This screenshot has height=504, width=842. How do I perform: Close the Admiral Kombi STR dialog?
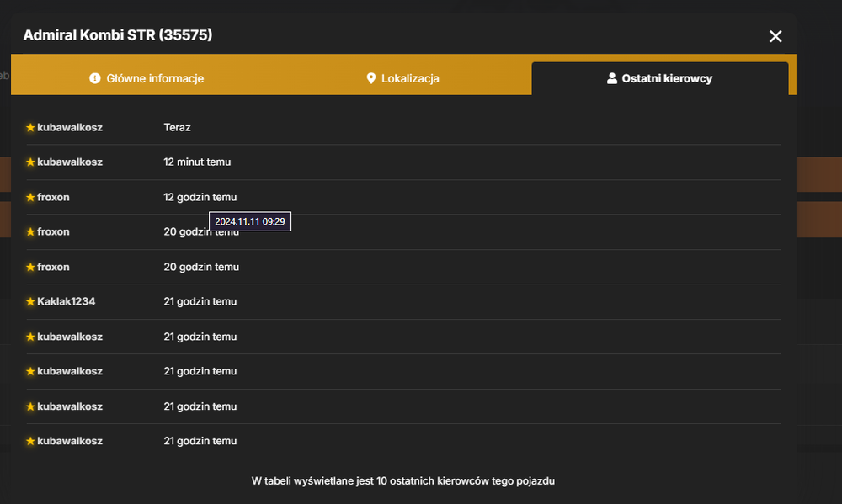(775, 36)
